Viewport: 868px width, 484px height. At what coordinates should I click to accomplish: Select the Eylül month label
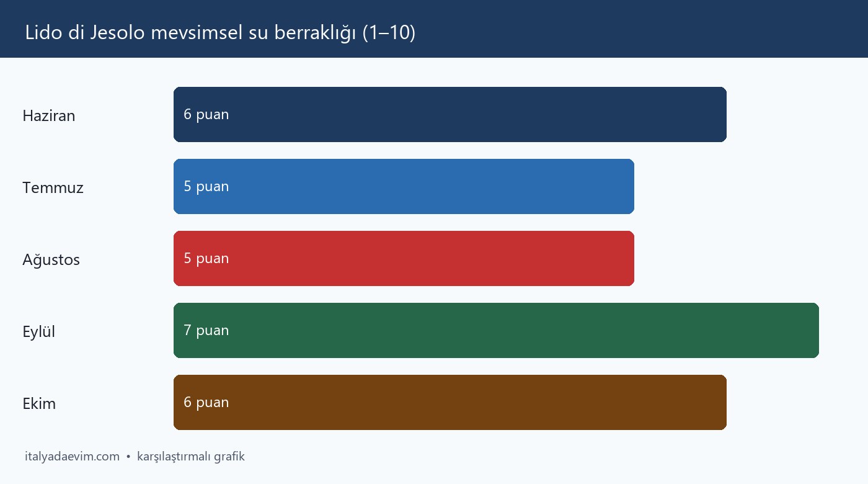tap(38, 331)
